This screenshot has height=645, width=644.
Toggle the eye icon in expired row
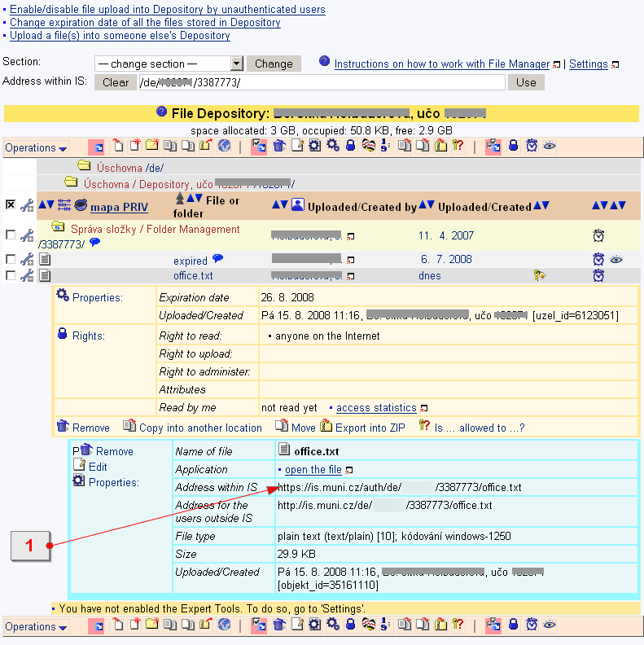coord(616,259)
